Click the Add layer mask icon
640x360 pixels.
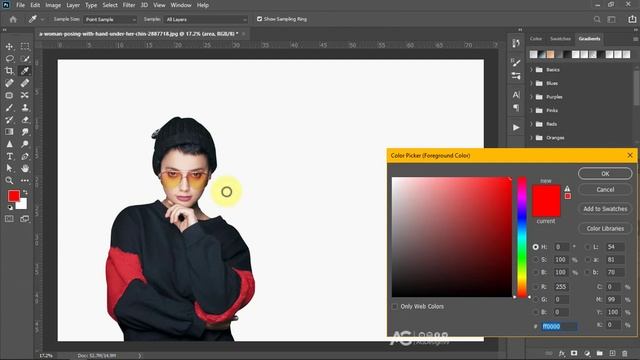(x=574, y=353)
